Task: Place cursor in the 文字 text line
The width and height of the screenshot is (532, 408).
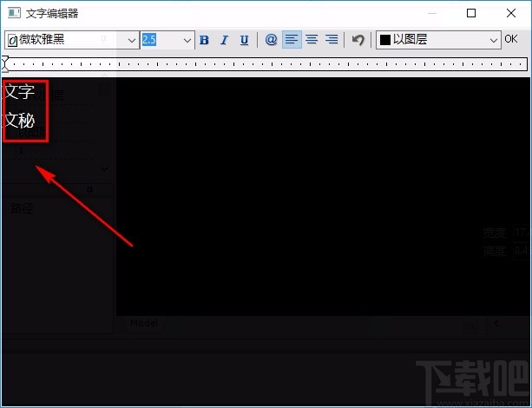Action: click(20, 92)
